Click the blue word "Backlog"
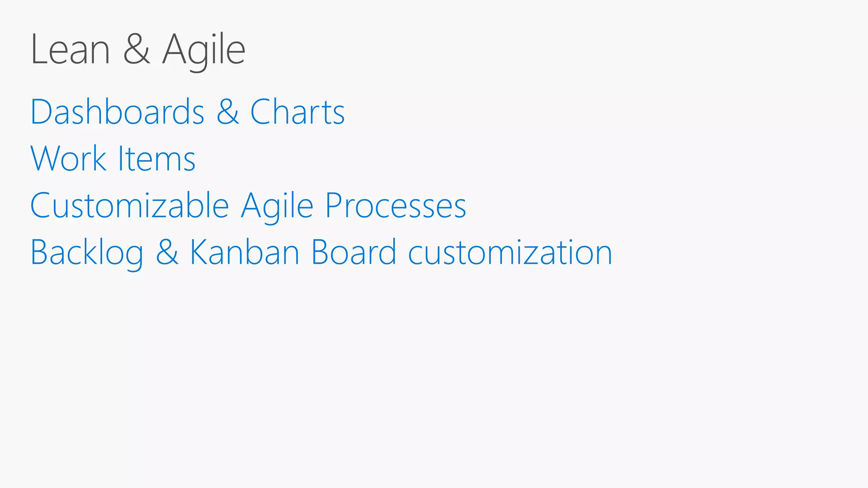Image resolution: width=868 pixels, height=488 pixels. pyautogui.click(x=87, y=253)
